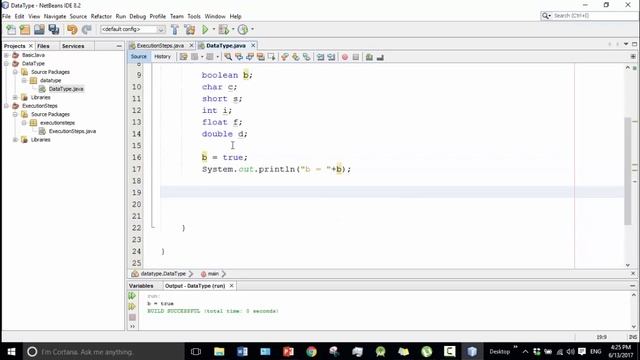This screenshot has height=360, width=640.
Task: Open NetBeans from Windows taskbar
Action: [x=472, y=351]
